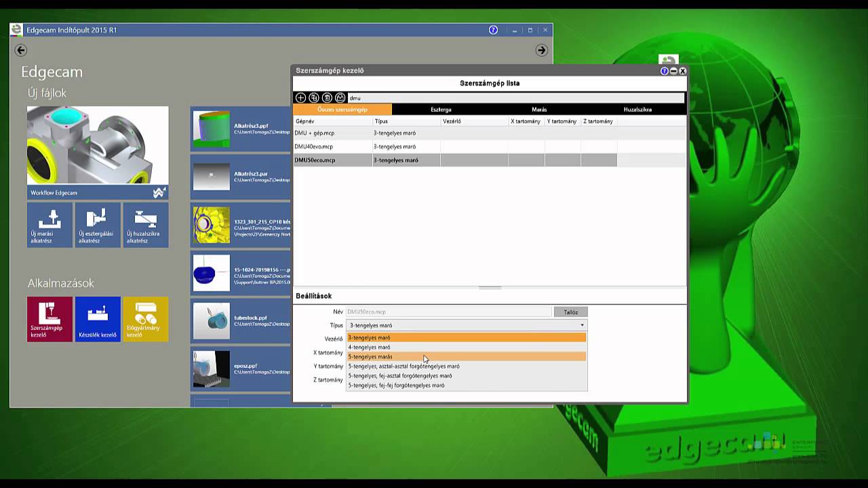The height and width of the screenshot is (488, 868).
Task: Open recent file 15-1024-70198156
Action: point(241,273)
